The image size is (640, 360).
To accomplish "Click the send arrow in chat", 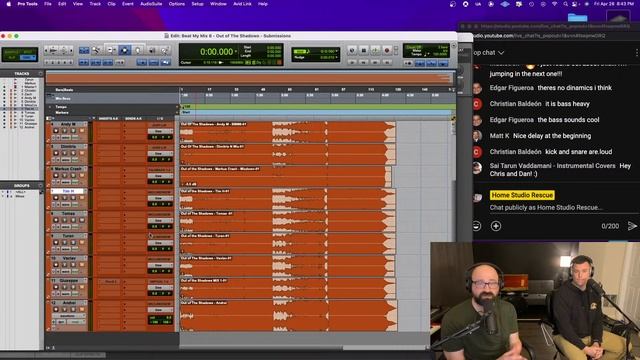I will (632, 226).
